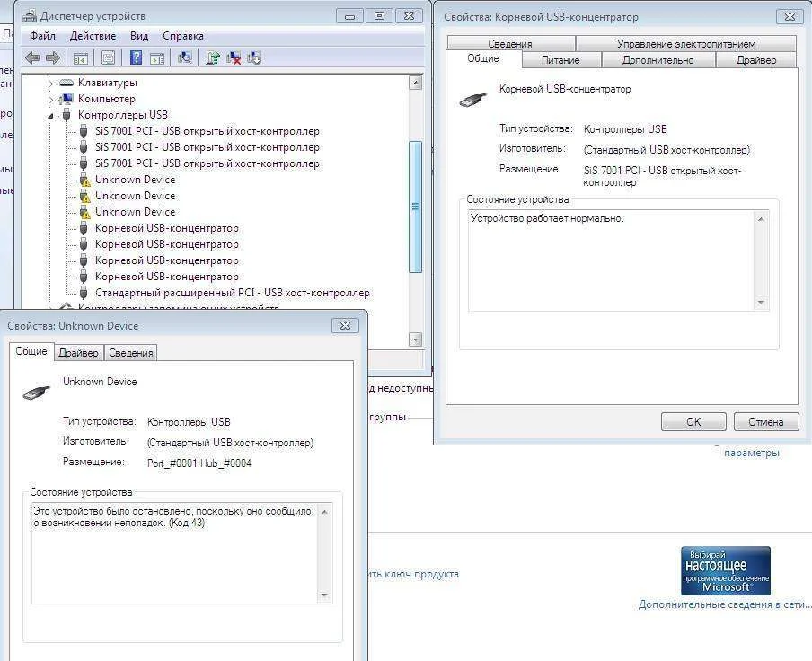Click USB plug icon in Unknown Device properties
812x661 pixels.
tap(37, 392)
